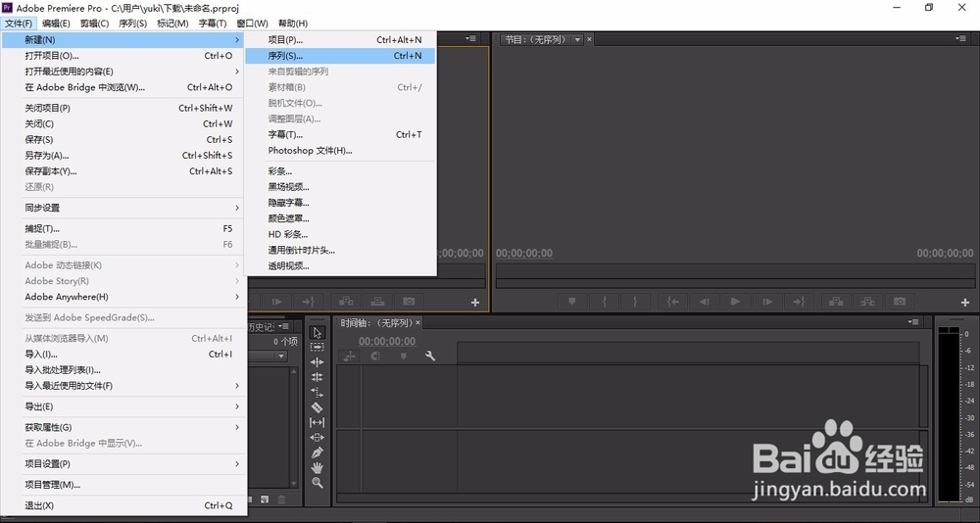Viewport: 980px width, 523px height.
Task: Go to Out point in program monitor
Action: coord(800,302)
